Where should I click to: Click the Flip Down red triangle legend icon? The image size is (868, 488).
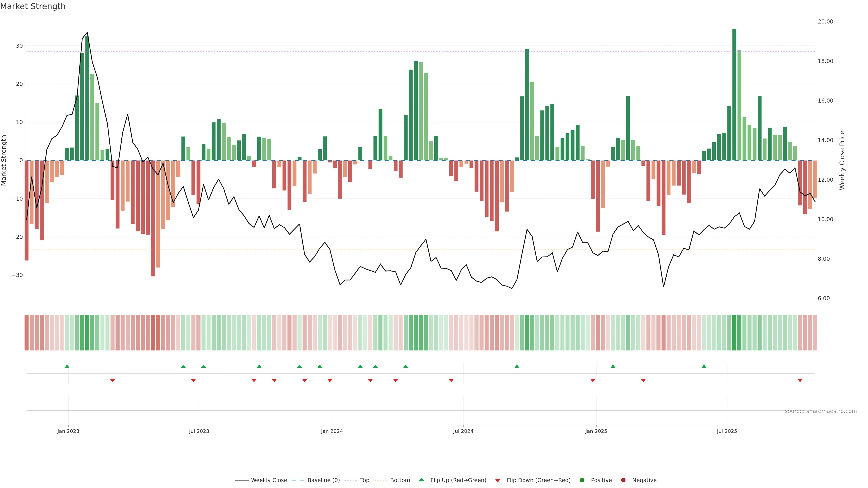coord(498,481)
